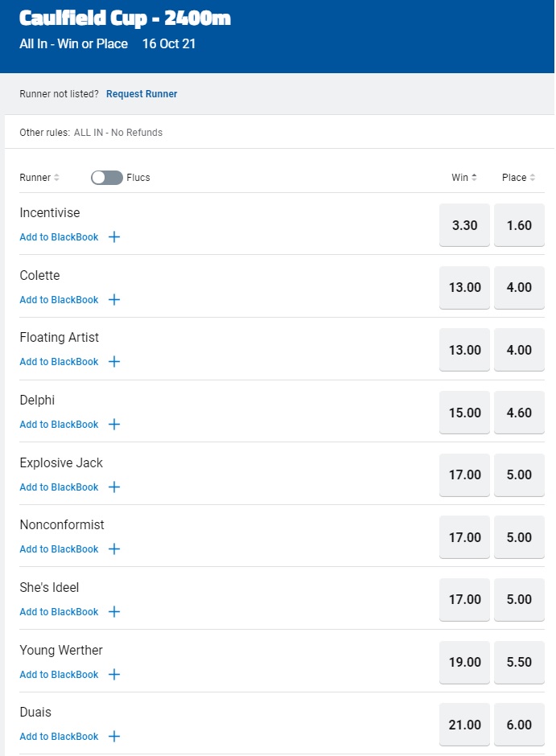
Task: Select Incentivise win odds 3.30
Action: [x=464, y=225]
